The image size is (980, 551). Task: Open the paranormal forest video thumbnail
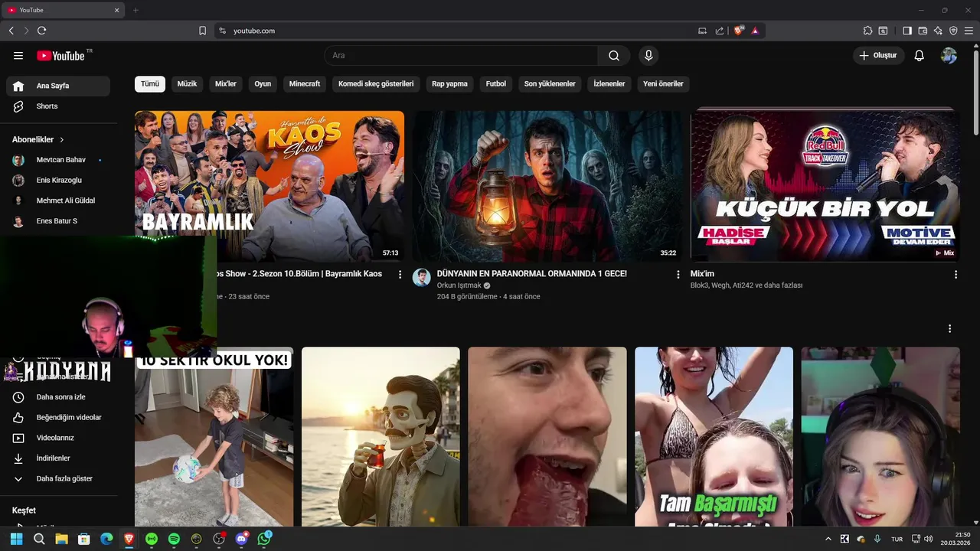click(x=547, y=186)
